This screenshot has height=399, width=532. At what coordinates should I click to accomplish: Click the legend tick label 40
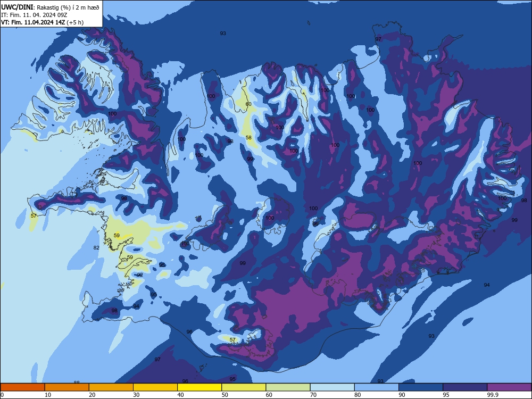tap(181, 395)
